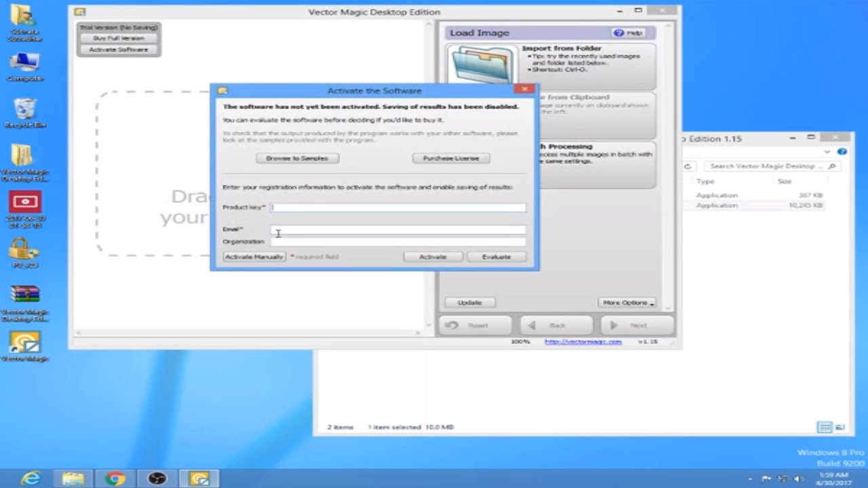Click the Activate button
This screenshot has height=488, width=868.
click(433, 256)
